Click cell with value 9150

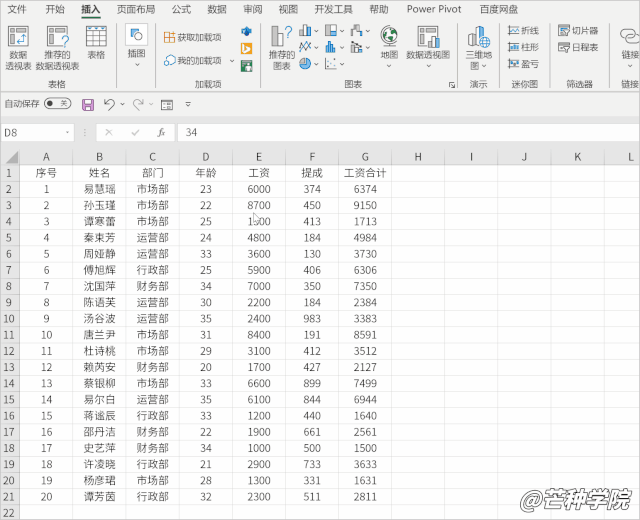pyautogui.click(x=365, y=205)
